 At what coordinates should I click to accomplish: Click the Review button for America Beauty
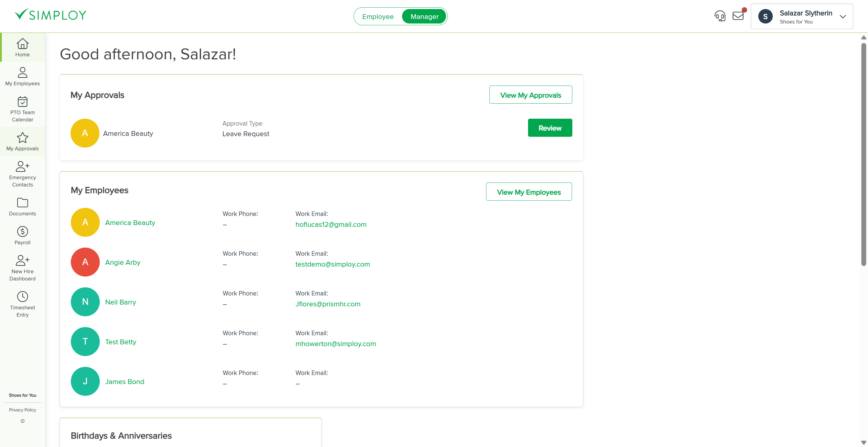(x=549, y=128)
